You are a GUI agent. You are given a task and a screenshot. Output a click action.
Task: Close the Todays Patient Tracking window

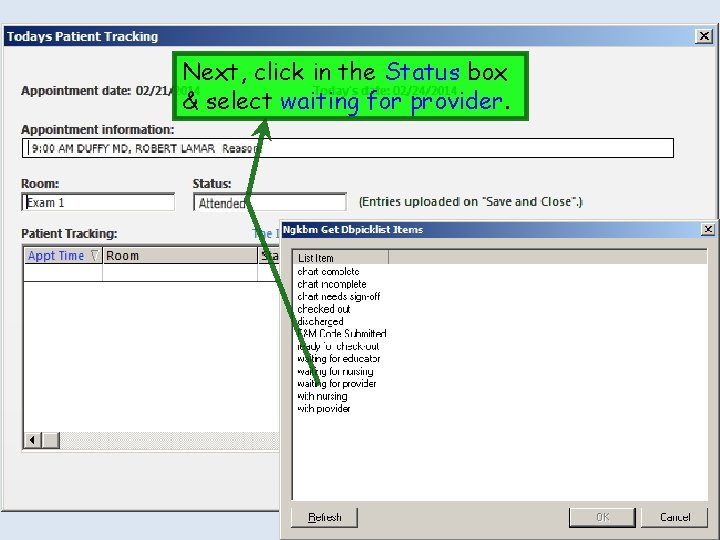click(x=704, y=36)
